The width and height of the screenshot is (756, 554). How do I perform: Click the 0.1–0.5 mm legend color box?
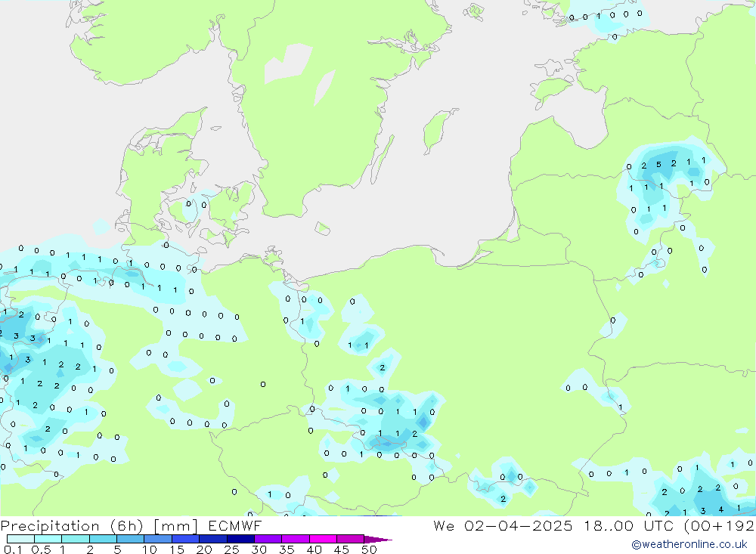[x=20, y=539]
